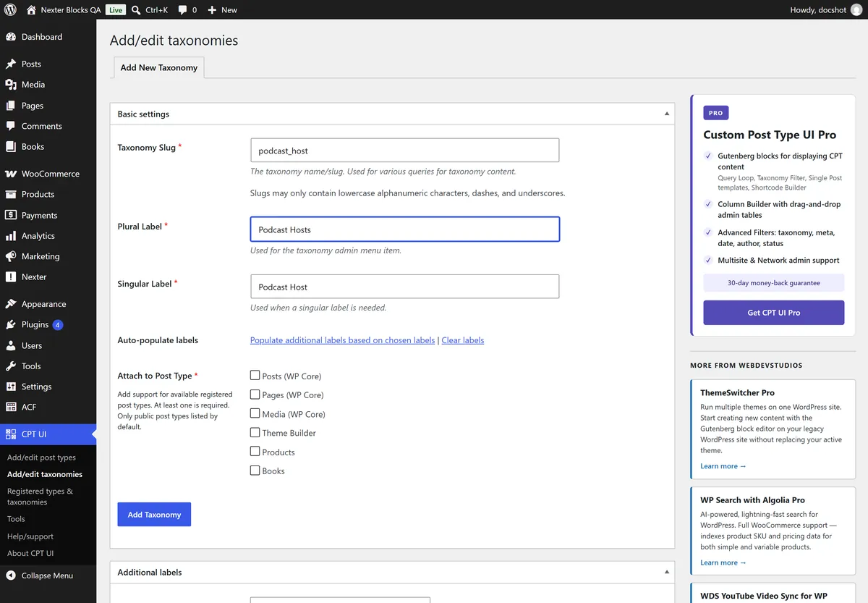Click the Collapse Menu arrow icon
Screen dimensions: 868x603
click(11, 575)
